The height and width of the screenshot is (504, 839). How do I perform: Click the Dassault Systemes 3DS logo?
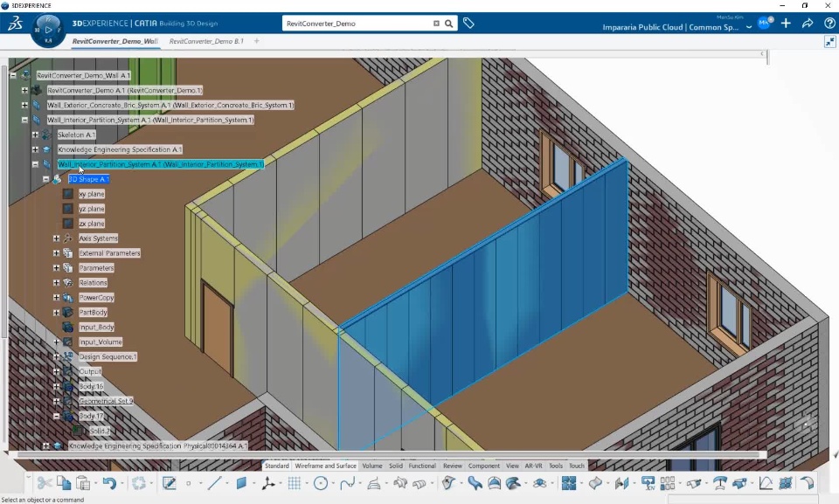[x=15, y=24]
